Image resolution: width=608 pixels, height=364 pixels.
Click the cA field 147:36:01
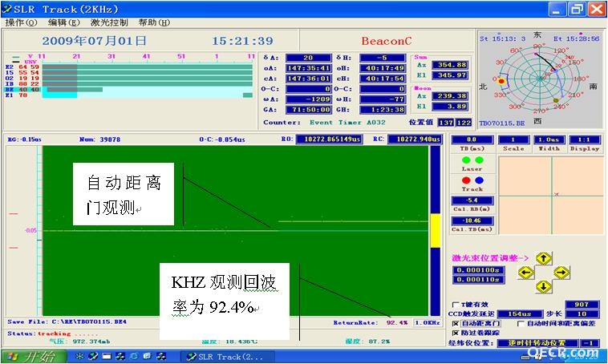point(308,79)
